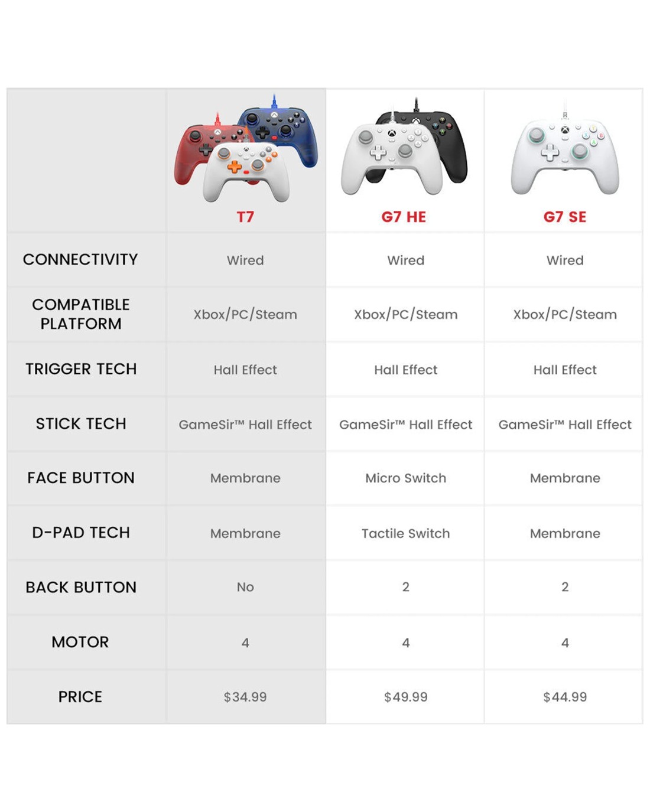This screenshot has height=812, width=650.
Task: Select the D-PAD TECH row label
Action: click(x=81, y=533)
